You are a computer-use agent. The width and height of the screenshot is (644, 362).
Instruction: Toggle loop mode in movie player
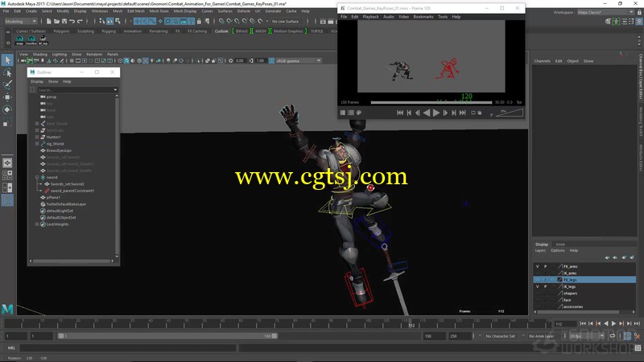tap(473, 113)
